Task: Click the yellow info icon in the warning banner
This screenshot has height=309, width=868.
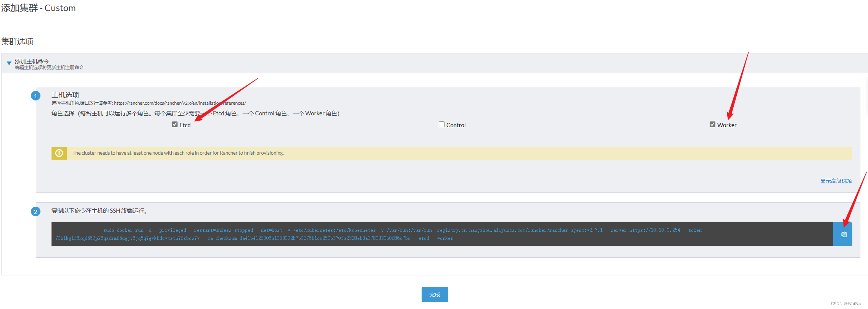Action: 59,153
